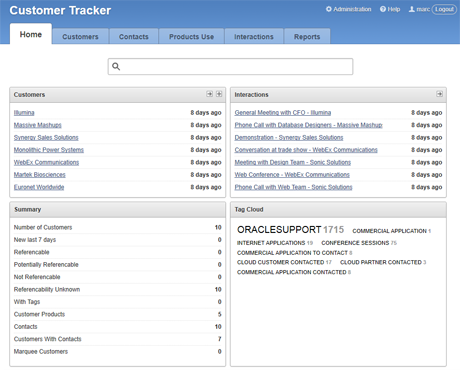Open General Meeting with CFO interaction
This screenshot has height=370, width=460.
pos(283,113)
